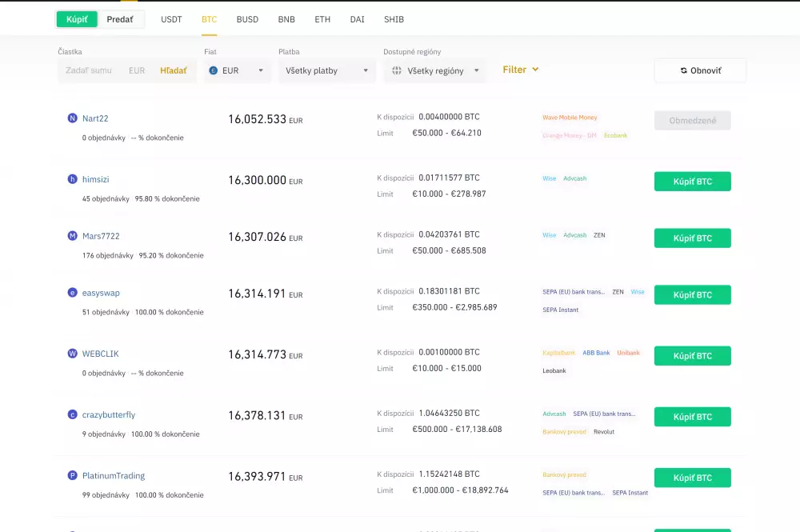Viewport: 800px width, 532px height.
Task: Click Mars7722's avatar icon
Action: 72,236
